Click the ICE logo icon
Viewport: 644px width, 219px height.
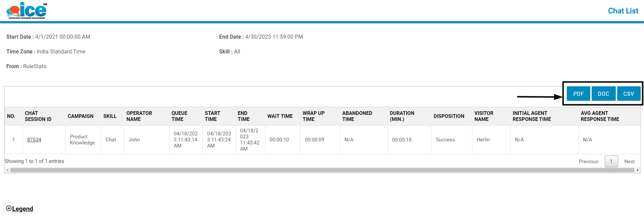click(27, 10)
